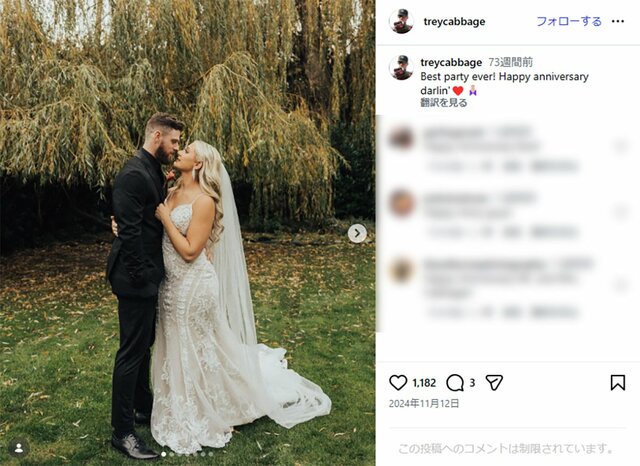The image size is (640, 466).
Task: Click 翻訳を見る translation link
Action: tap(444, 103)
